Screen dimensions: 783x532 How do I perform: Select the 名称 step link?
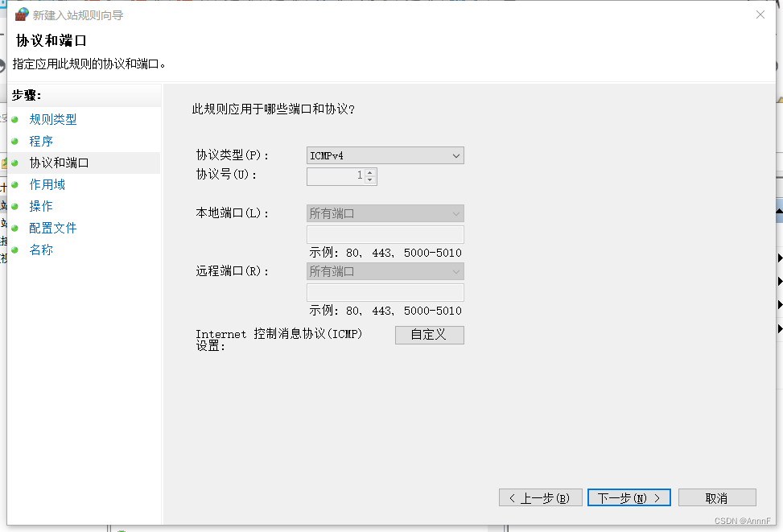pos(41,250)
